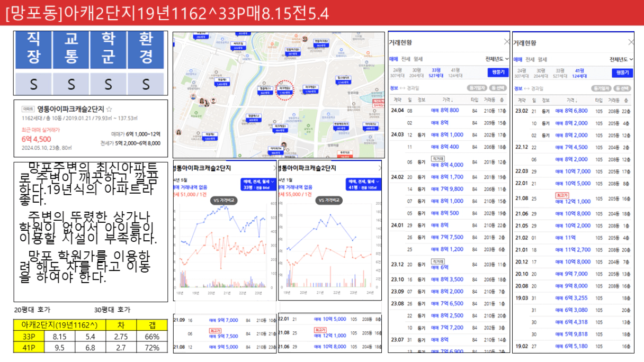Toggle 등기일자 filter in 41평 panel

602,88
